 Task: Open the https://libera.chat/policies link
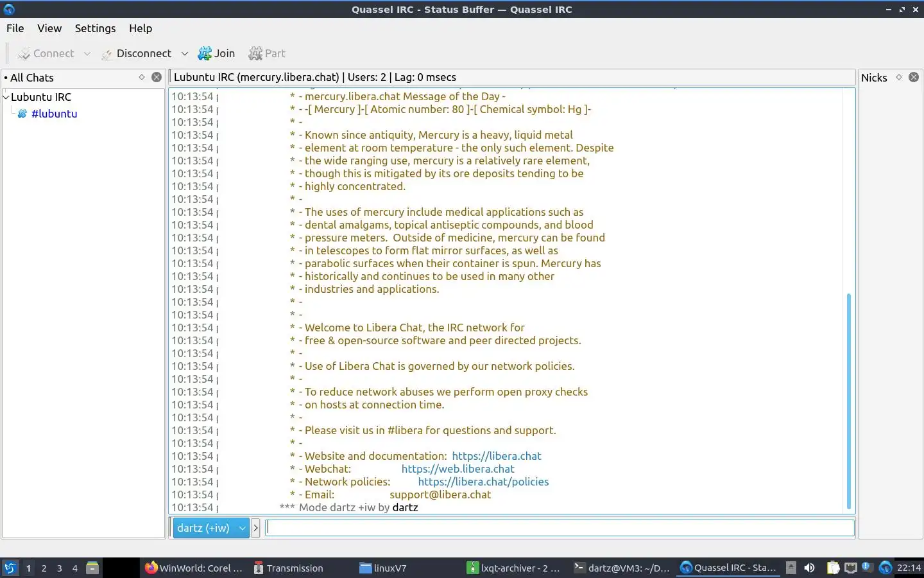[x=483, y=482]
